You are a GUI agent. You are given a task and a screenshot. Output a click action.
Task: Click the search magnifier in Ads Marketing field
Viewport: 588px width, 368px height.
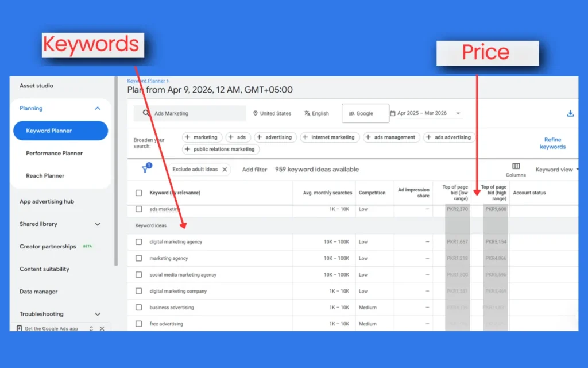click(147, 113)
